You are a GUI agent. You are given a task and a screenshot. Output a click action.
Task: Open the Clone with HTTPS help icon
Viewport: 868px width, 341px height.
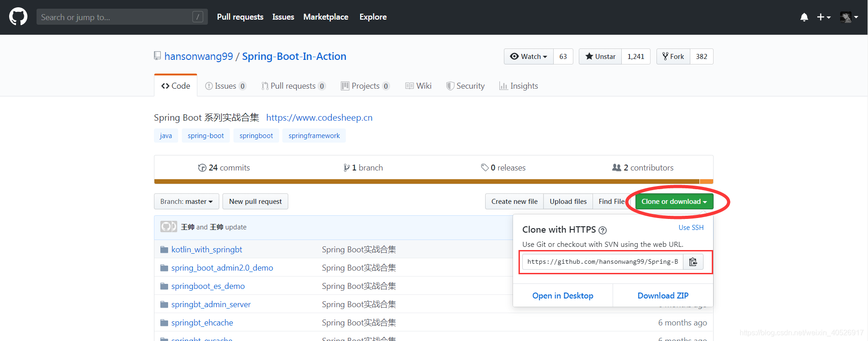click(603, 230)
